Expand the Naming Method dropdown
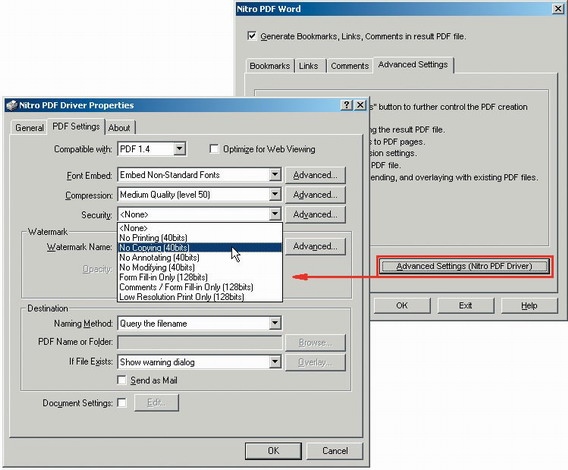Viewport: 568px width, 470px height. (275, 323)
